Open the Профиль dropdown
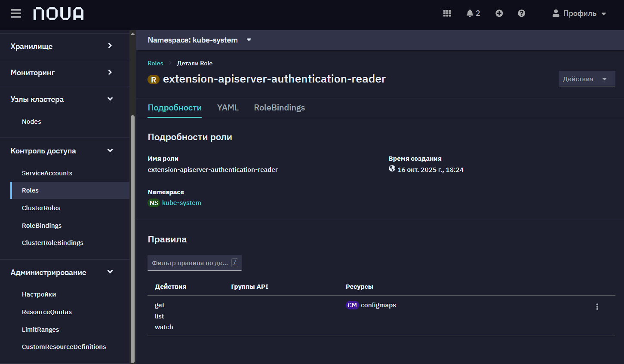The width and height of the screenshot is (624, 364). [x=579, y=13]
